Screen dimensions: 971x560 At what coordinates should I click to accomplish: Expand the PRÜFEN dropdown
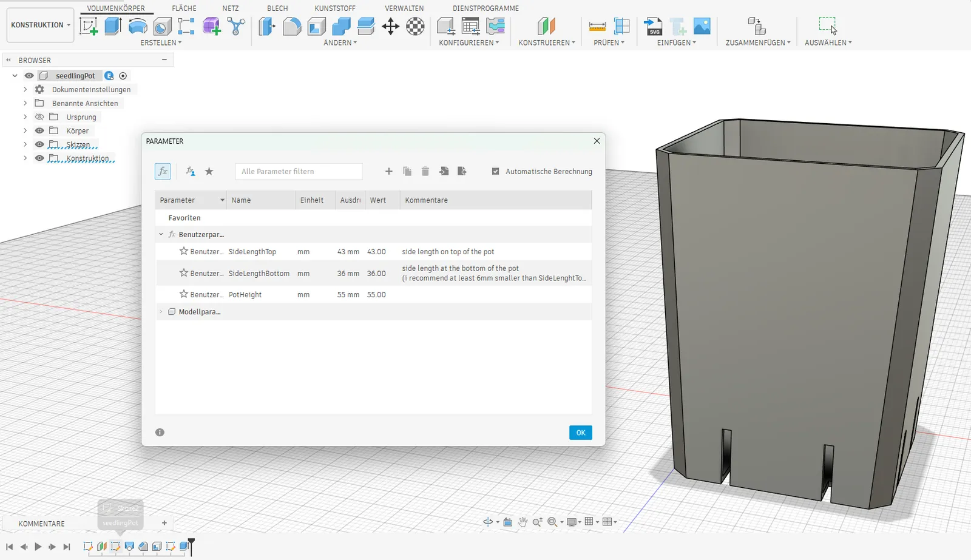pyautogui.click(x=609, y=42)
